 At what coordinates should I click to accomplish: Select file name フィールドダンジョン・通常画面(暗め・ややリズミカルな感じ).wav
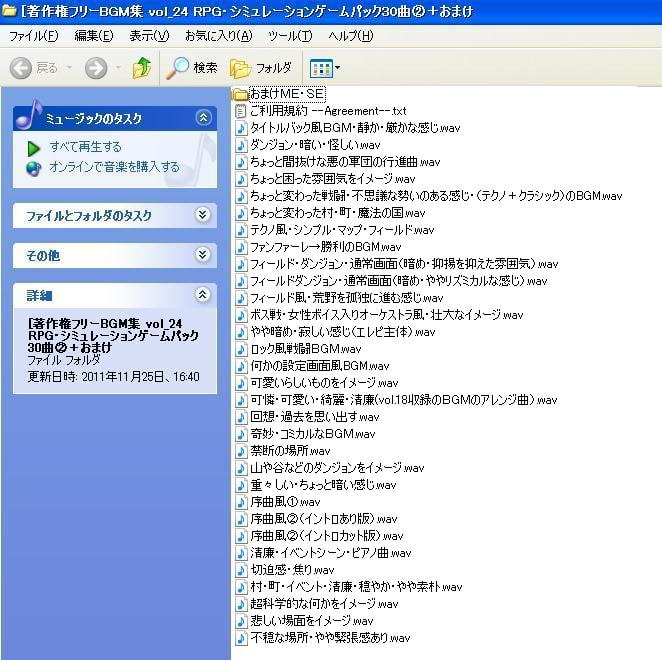point(399,281)
